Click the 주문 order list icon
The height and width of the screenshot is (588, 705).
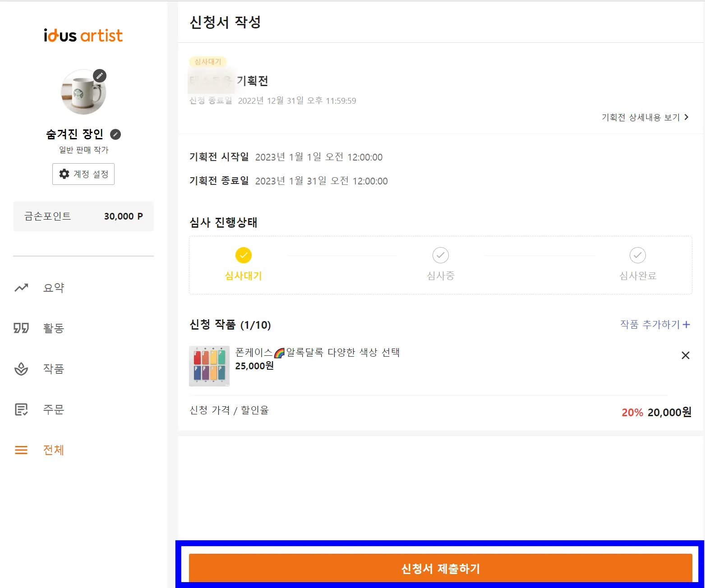tap(21, 409)
